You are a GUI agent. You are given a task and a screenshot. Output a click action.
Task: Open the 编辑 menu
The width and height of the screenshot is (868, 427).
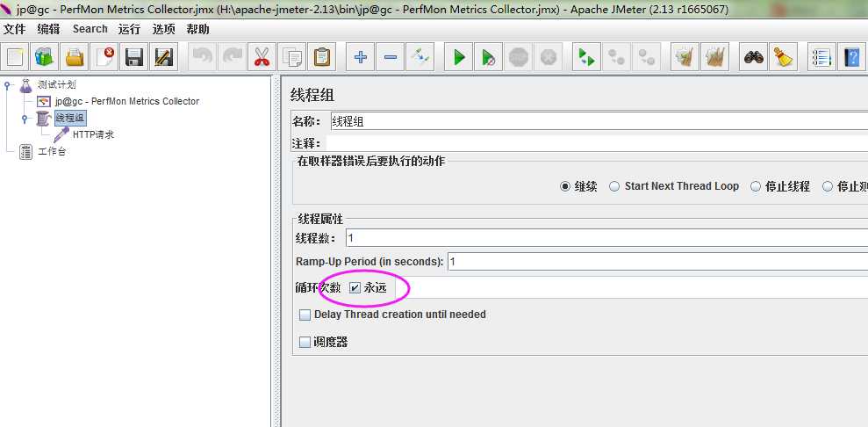tap(49, 29)
